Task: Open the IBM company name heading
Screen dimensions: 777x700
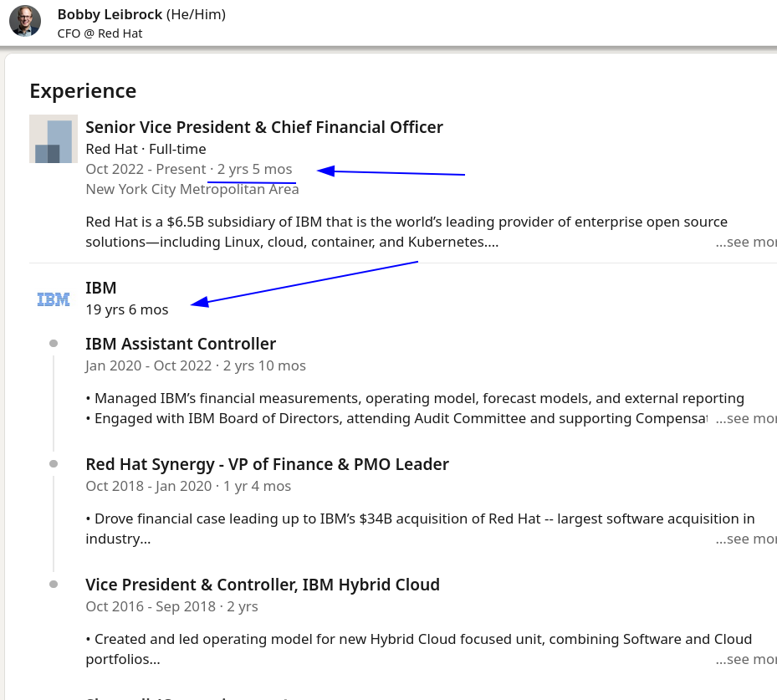Action: click(101, 288)
